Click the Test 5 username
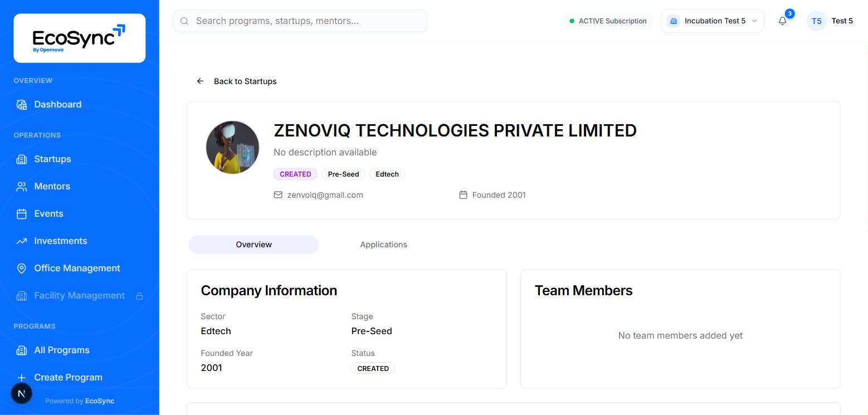Viewport: 868px width, 415px height. pos(842,21)
